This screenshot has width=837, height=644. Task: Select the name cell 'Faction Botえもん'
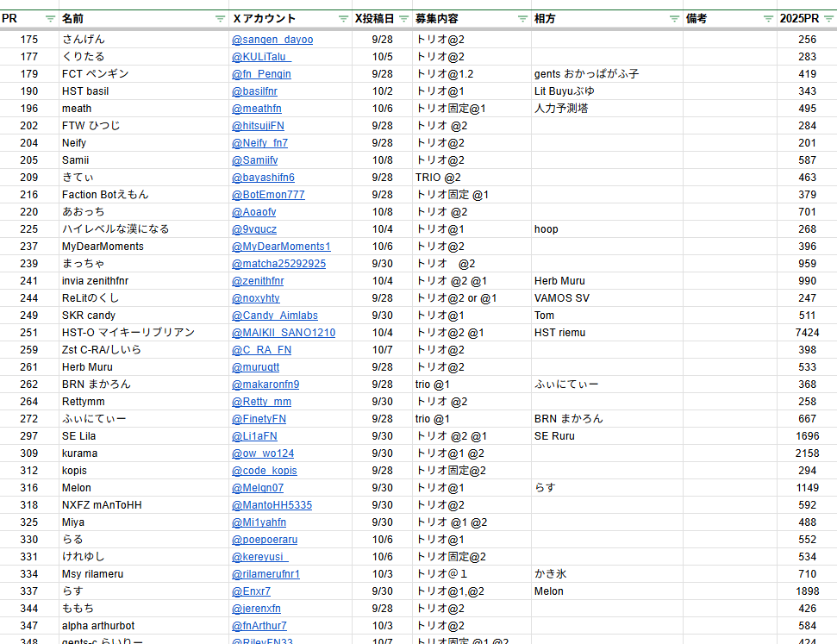point(144,195)
